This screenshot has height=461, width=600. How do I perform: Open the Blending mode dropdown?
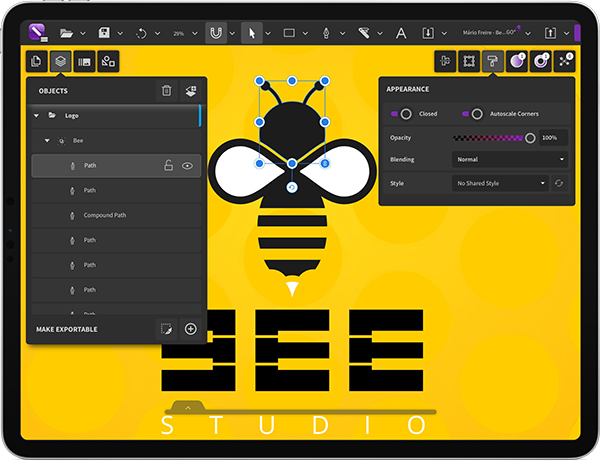(509, 159)
